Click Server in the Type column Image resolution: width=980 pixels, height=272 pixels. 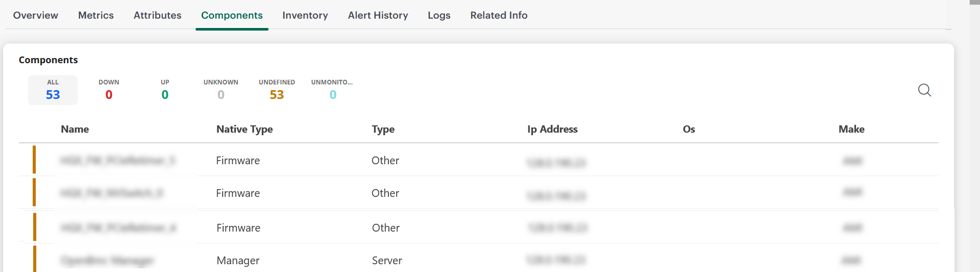pos(387,261)
